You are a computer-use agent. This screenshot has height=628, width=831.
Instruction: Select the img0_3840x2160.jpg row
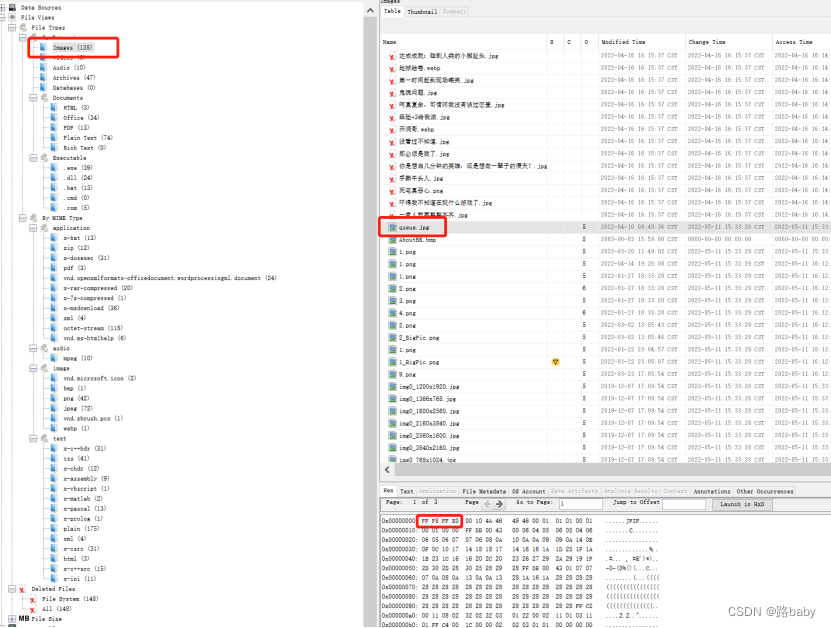coord(605,448)
